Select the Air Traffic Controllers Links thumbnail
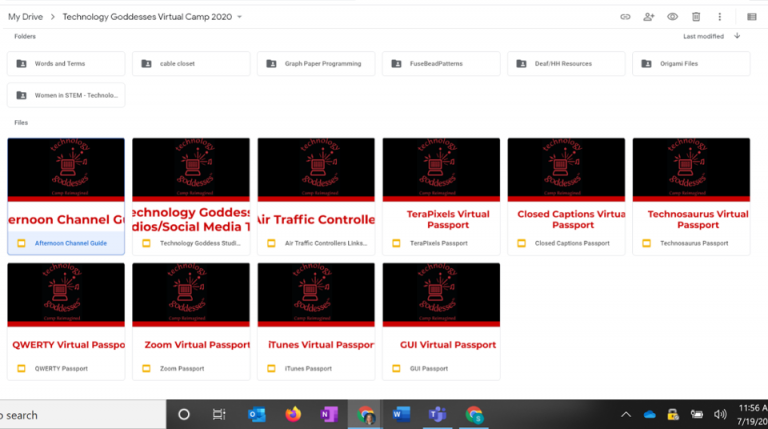 pos(316,185)
